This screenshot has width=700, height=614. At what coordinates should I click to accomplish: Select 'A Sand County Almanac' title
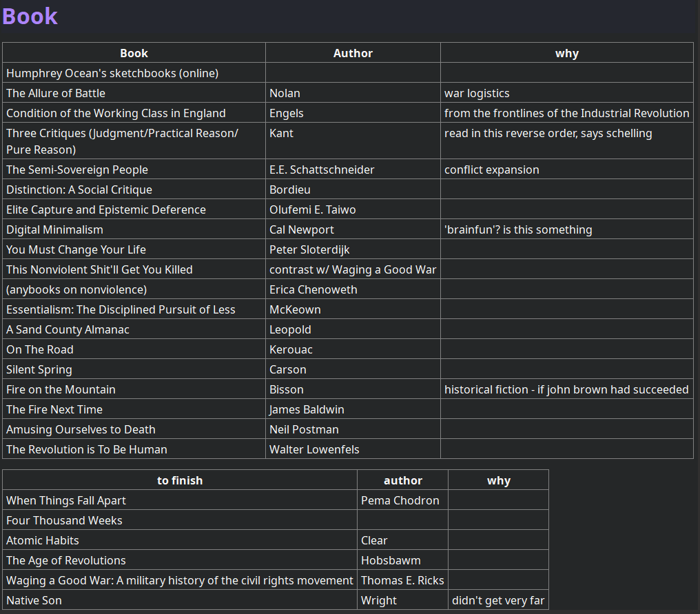(68, 329)
